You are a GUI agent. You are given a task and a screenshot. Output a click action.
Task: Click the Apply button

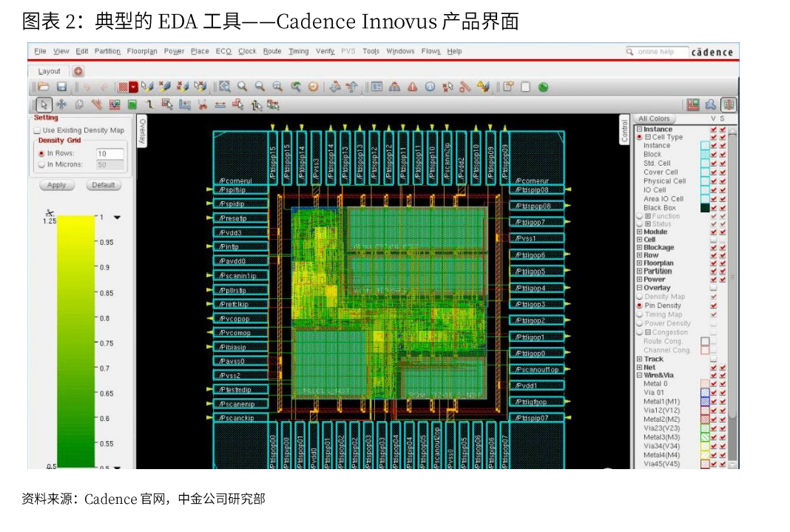[x=56, y=185]
